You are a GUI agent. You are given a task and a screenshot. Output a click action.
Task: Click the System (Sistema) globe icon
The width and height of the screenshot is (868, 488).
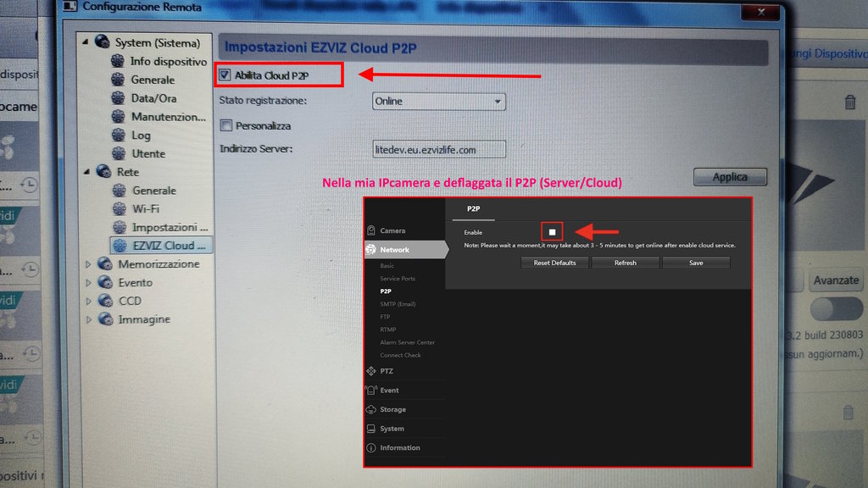[x=102, y=42]
